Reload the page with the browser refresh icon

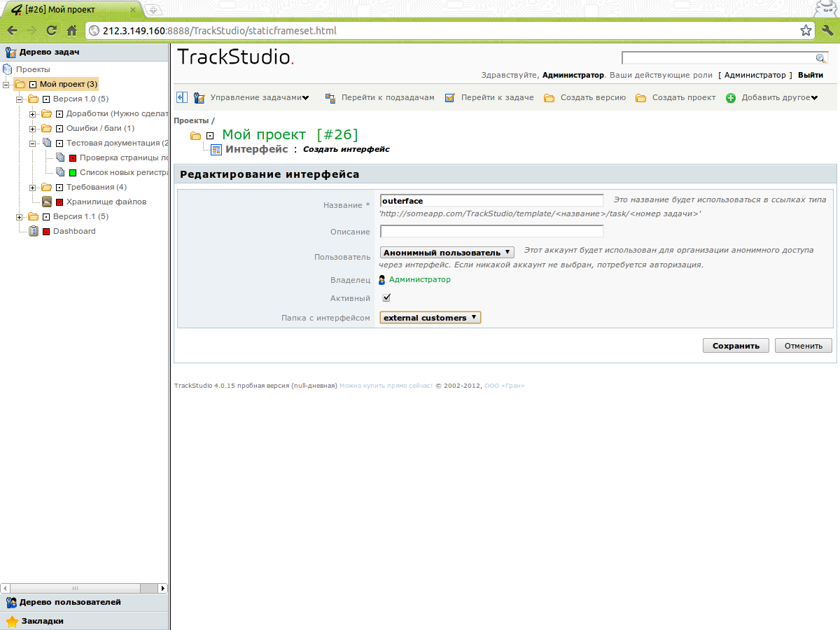pos(51,31)
